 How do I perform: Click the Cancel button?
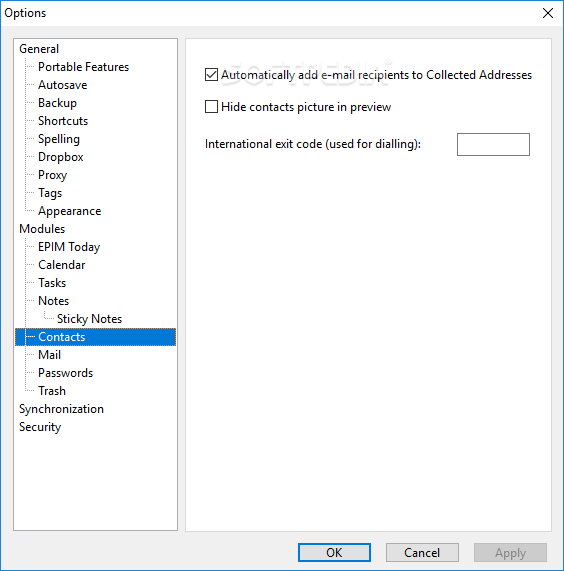[422, 552]
